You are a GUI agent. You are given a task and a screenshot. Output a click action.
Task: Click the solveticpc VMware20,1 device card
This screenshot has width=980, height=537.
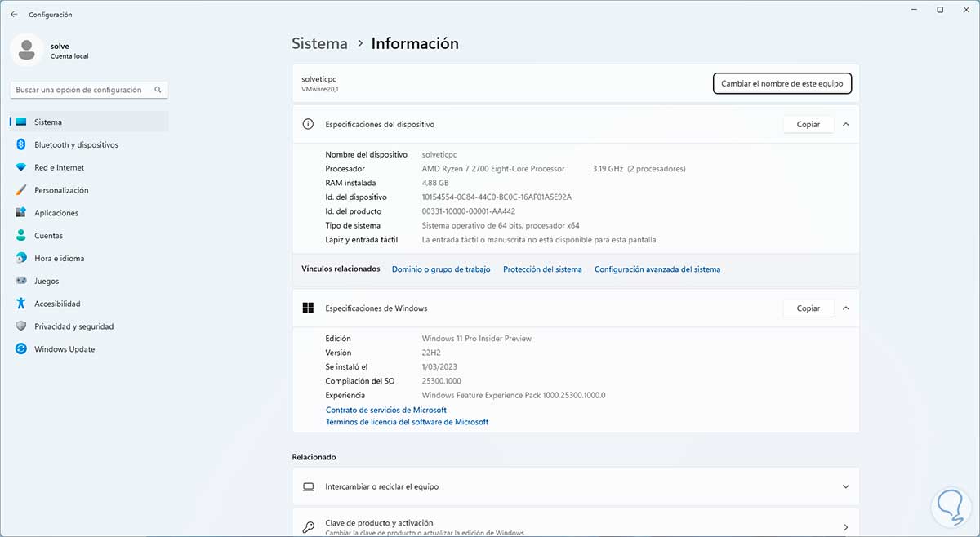pos(576,83)
